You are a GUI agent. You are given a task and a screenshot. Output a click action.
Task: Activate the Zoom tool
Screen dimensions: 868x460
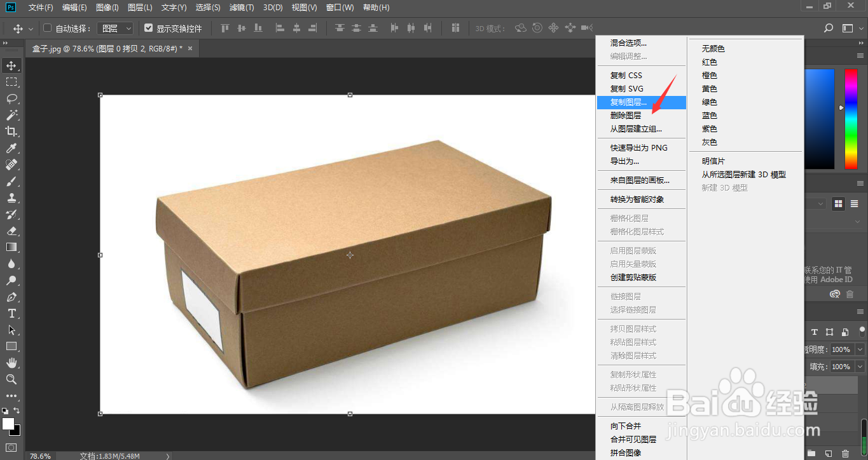(11, 379)
